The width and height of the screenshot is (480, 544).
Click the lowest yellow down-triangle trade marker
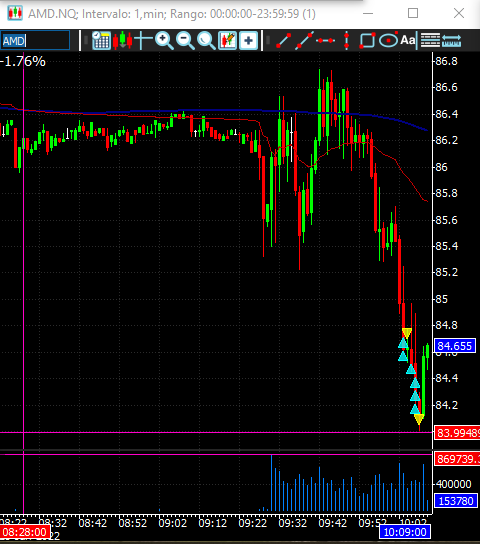[x=419, y=419]
